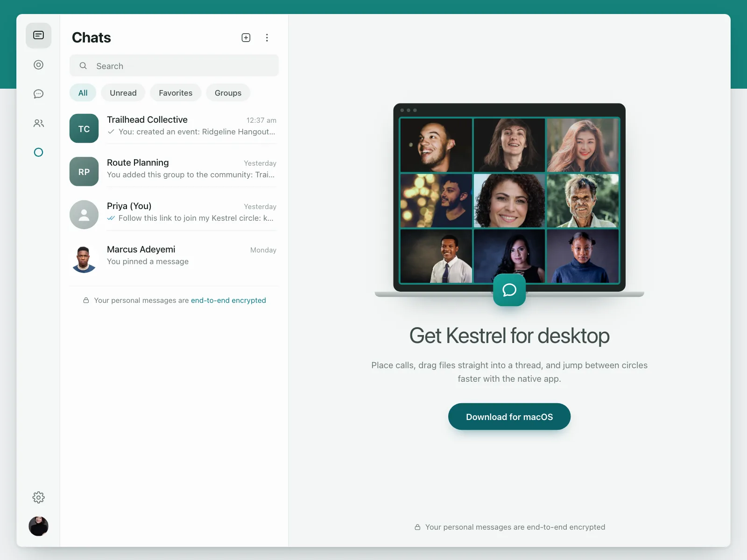Click Priya's default person avatar

(84, 215)
